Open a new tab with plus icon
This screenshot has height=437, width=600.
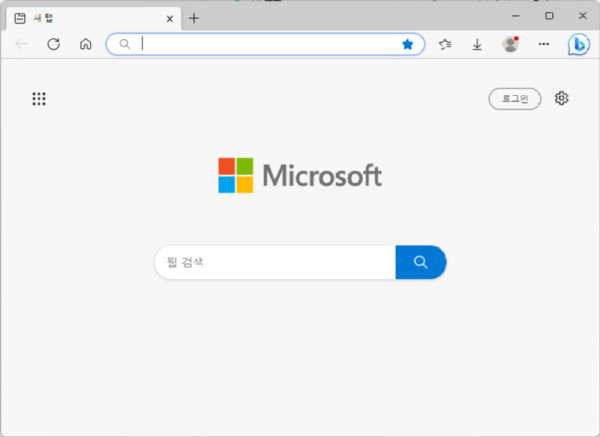194,18
